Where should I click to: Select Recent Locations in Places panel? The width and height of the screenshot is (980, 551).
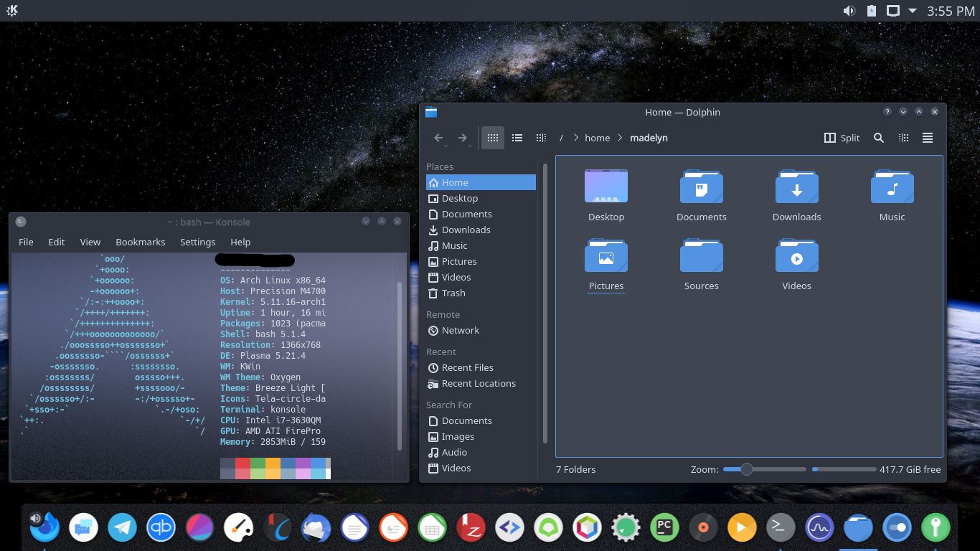tap(477, 383)
